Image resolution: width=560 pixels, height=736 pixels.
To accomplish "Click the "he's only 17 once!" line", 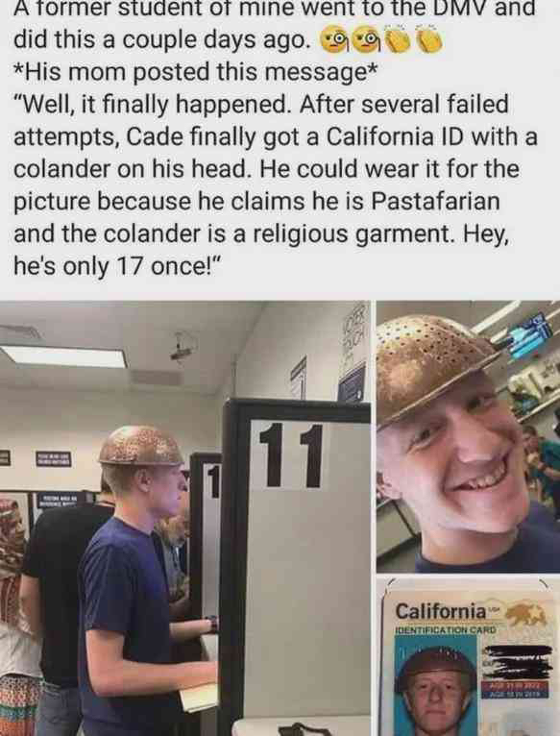I will 117,266.
